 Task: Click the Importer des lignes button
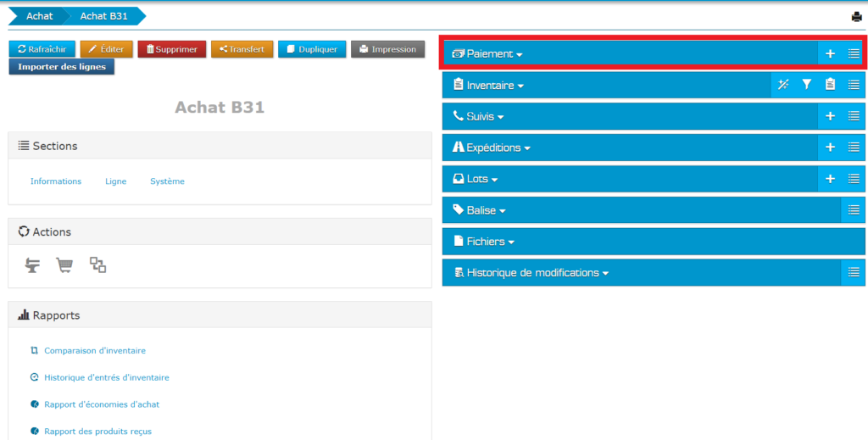click(x=62, y=67)
